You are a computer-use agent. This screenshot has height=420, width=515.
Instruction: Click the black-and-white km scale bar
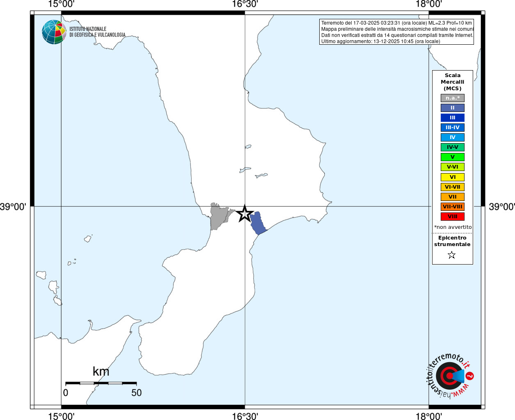coord(101,383)
